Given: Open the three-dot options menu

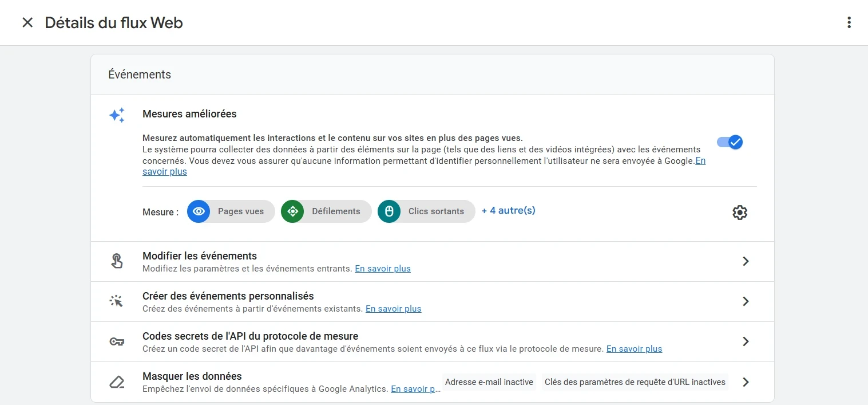Looking at the screenshot, I should [x=849, y=22].
